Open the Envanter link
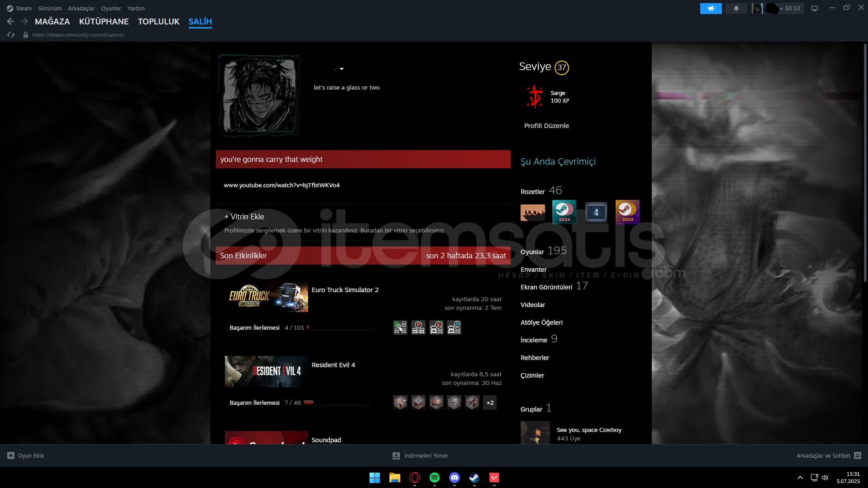This screenshot has width=868, height=488. (x=534, y=270)
